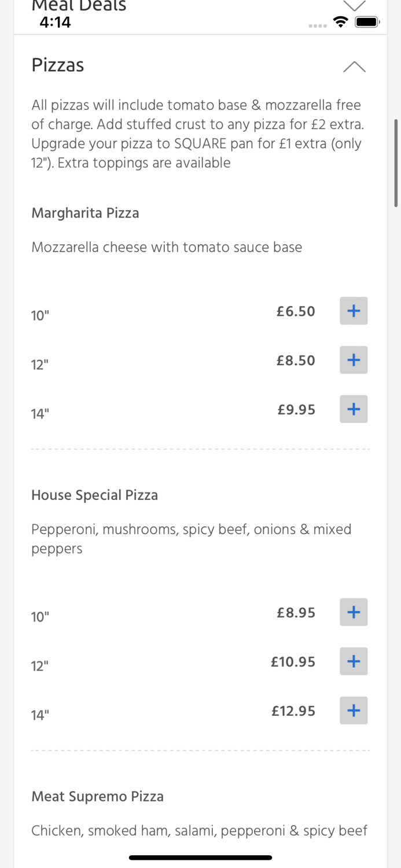Select the Margharita Pizza name
Screen dimensions: 401x868
pos(85,213)
